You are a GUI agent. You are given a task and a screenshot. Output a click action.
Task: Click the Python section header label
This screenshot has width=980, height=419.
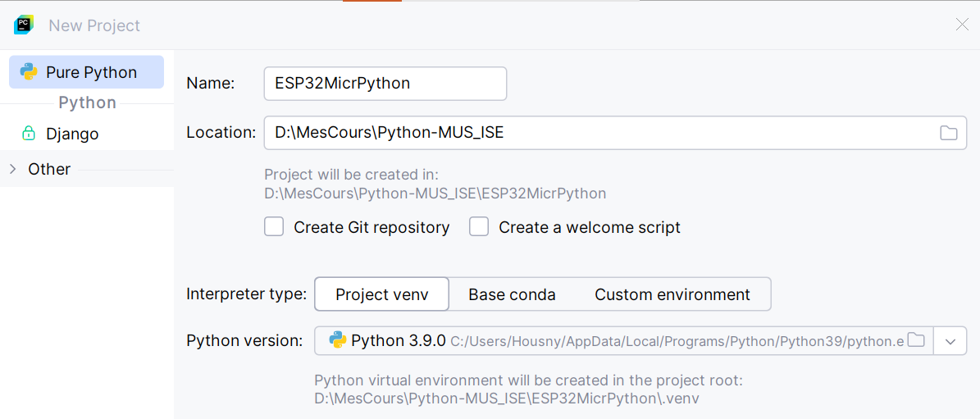pyautogui.click(x=88, y=103)
